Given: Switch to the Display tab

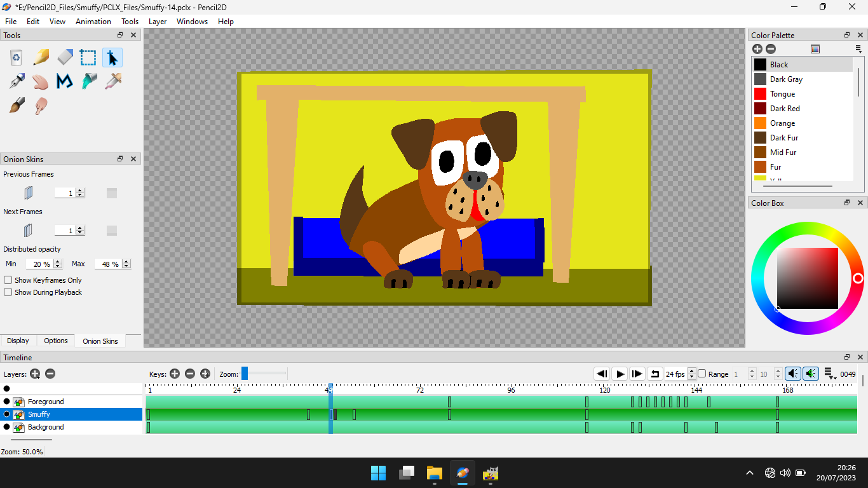Looking at the screenshot, I should click(18, 341).
